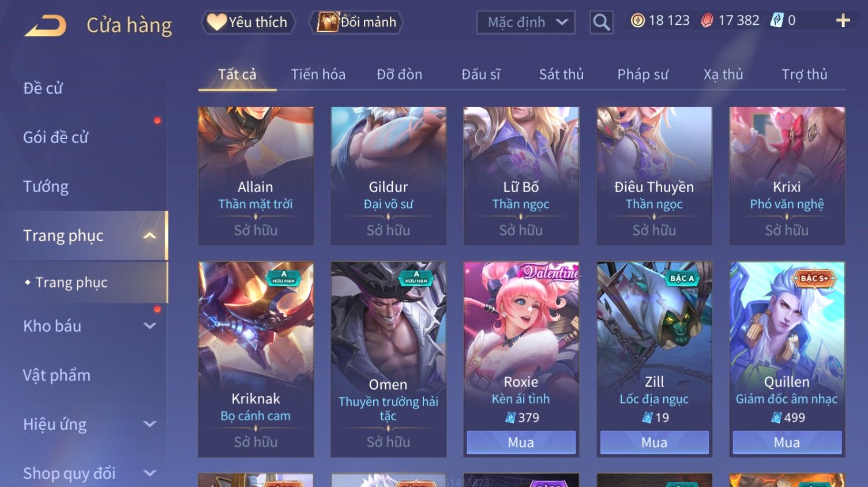Viewport: 868px width, 487px height.
Task: Open the Omen Thuyền trưởng hải tặc card
Action: 388,359
